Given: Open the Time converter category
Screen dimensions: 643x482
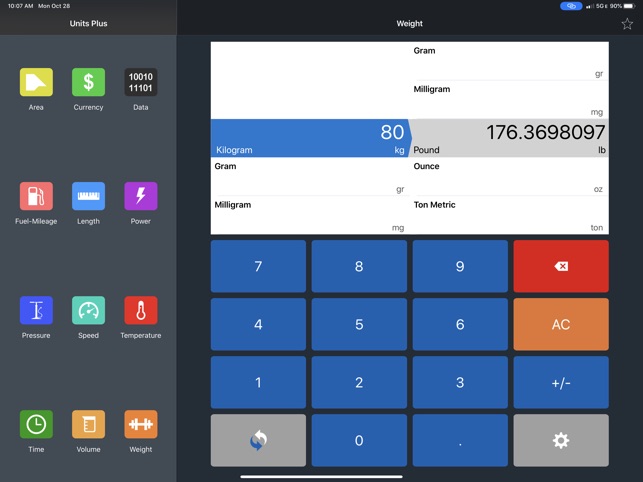Looking at the screenshot, I should coord(36,424).
